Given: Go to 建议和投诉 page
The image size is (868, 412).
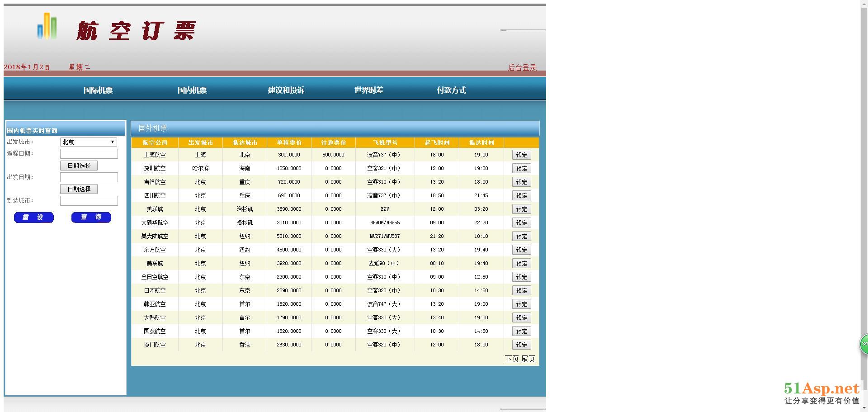Looking at the screenshot, I should tap(286, 90).
